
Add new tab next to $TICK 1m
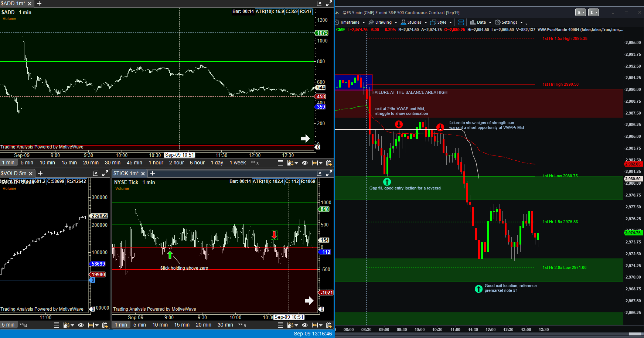tap(153, 173)
